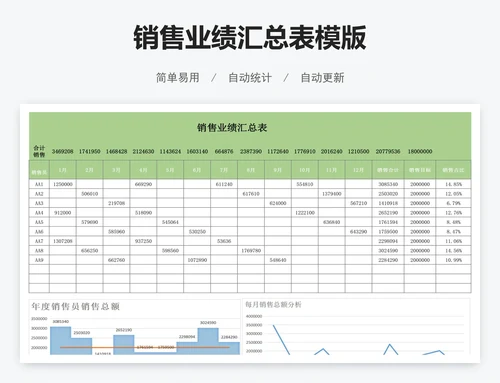The image size is (500, 383).
Task: Click the 销售合计 column header
Action: (x=388, y=170)
